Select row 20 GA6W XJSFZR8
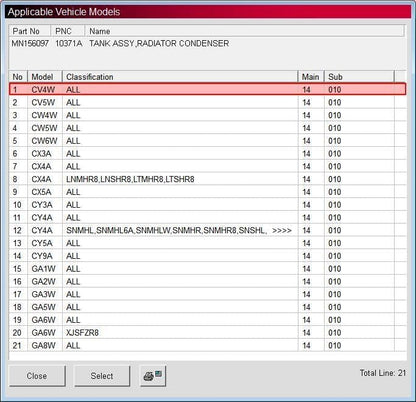Screen dimensions: 416x402 [x=207, y=332]
